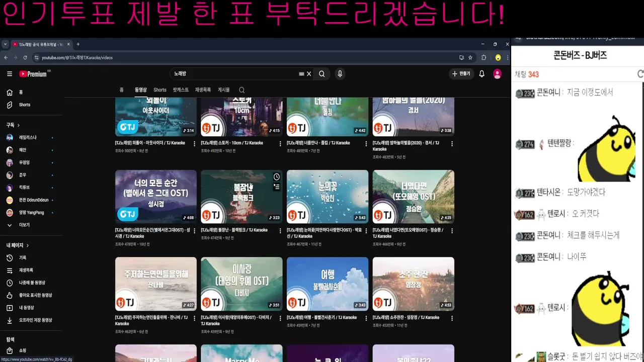This screenshot has height=362, width=644.
Task: Open the site info icon in address bar
Action: coord(36,58)
